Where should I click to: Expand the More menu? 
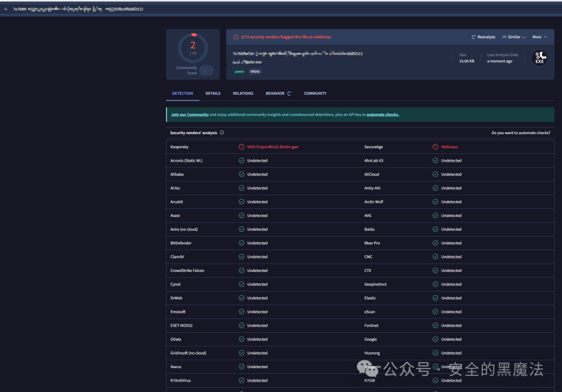(x=540, y=37)
